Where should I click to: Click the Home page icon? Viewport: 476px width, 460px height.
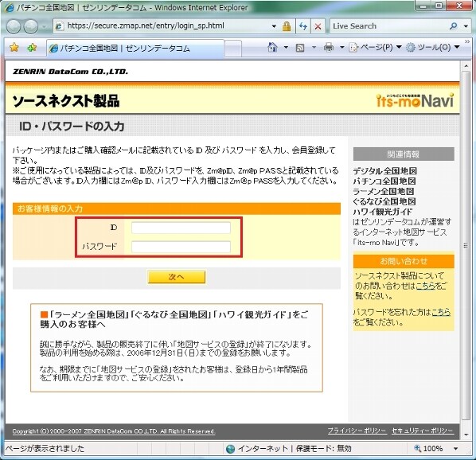click(272, 47)
